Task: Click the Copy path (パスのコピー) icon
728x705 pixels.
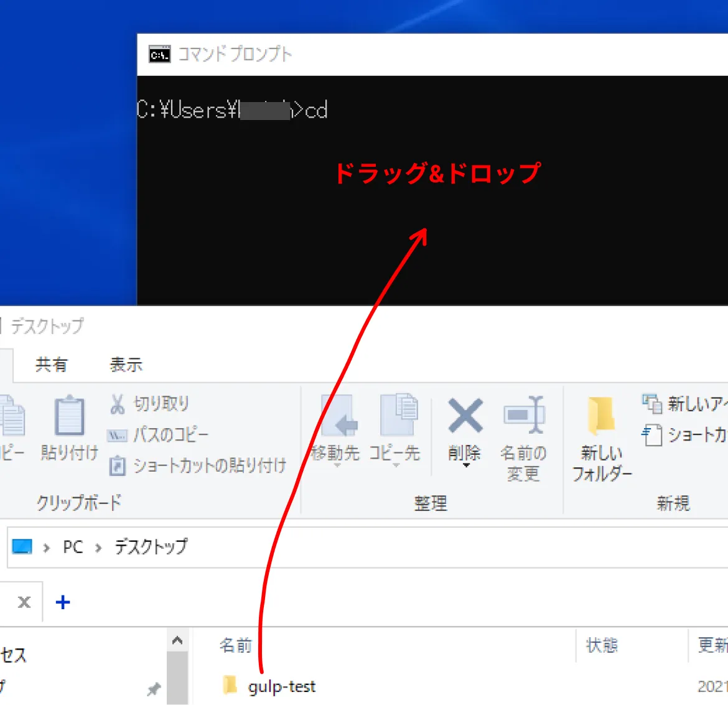Action: [x=117, y=435]
